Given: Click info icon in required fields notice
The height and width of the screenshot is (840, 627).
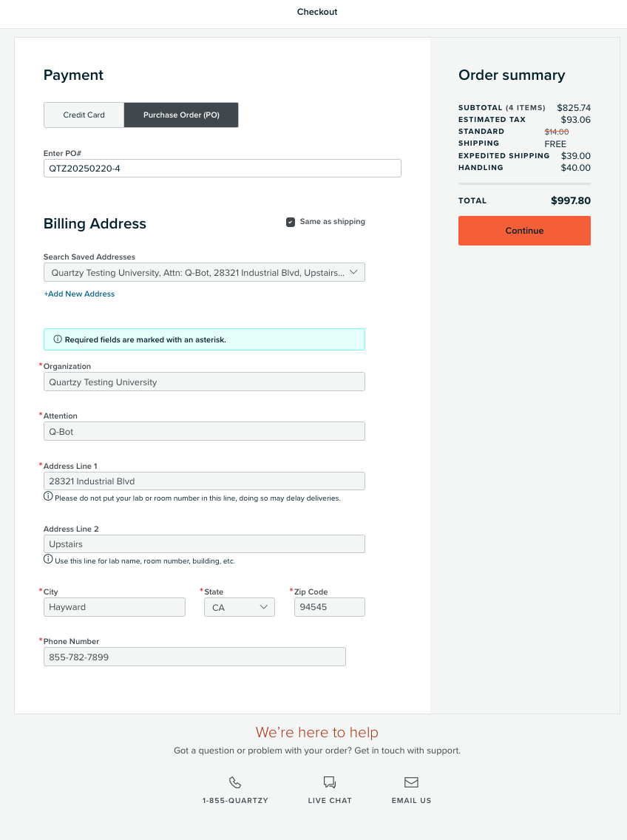Looking at the screenshot, I should click(58, 339).
